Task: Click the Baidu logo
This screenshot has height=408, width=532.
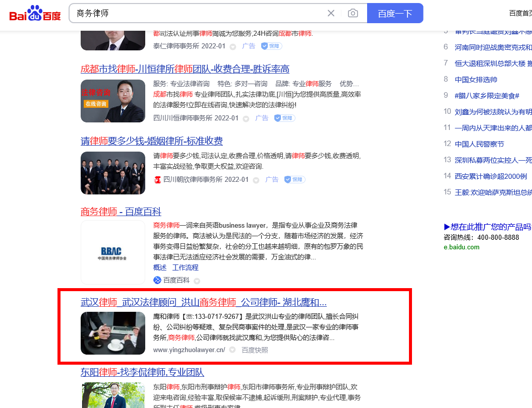Action: click(34, 13)
